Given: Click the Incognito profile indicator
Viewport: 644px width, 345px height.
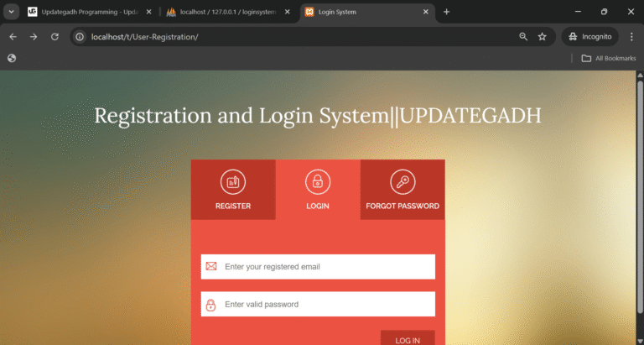Looking at the screenshot, I should coord(590,37).
